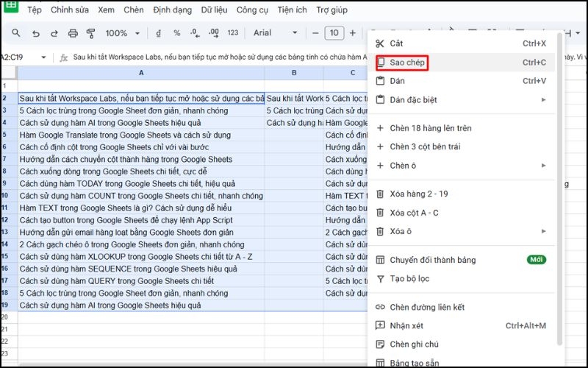Click the clipboard icon beside Dán
Screen dimensions: 588x368
pyautogui.click(x=380, y=81)
